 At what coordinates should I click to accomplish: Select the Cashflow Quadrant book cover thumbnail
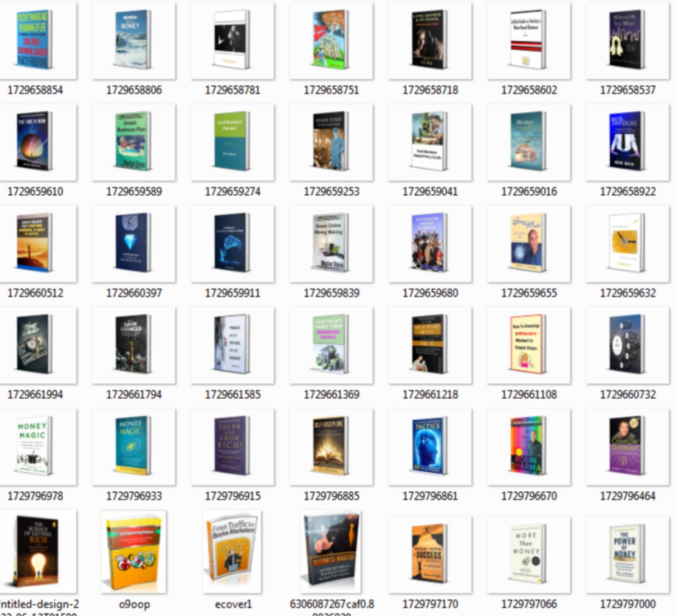627,447
